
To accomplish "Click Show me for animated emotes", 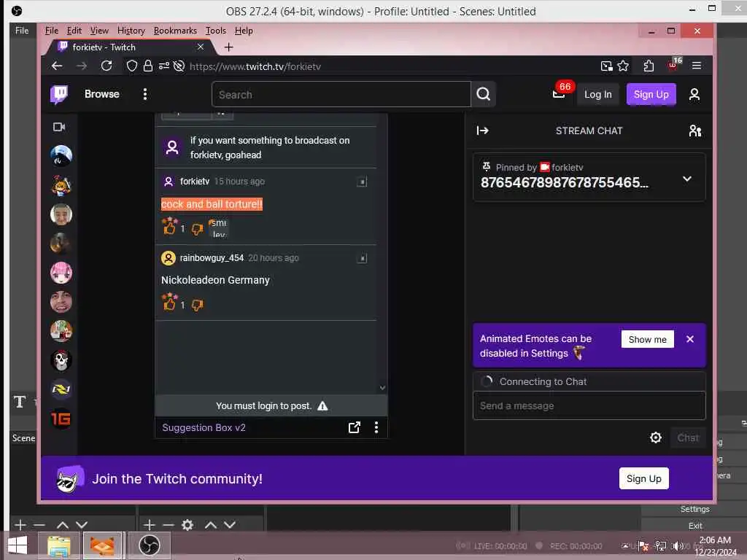I will tap(648, 339).
